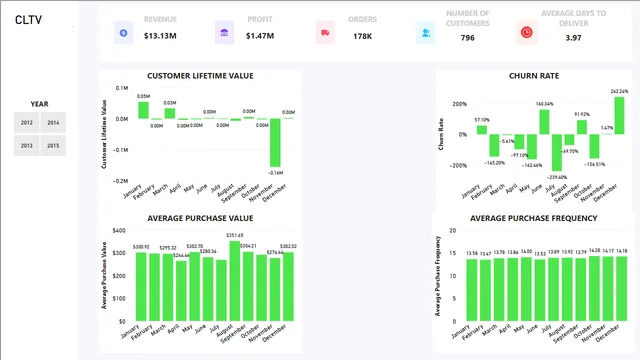Select the 3.97 average days value
This screenshot has height=360, width=640.
point(573,38)
